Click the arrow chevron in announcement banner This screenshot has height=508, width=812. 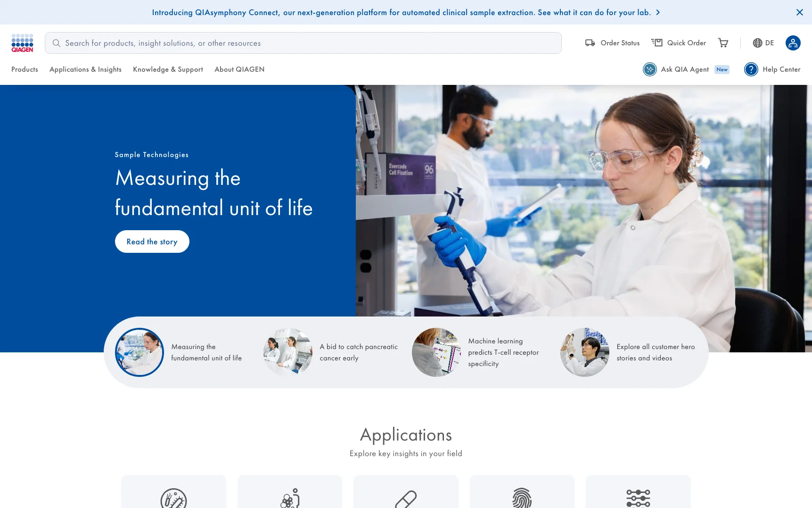pyautogui.click(x=658, y=13)
